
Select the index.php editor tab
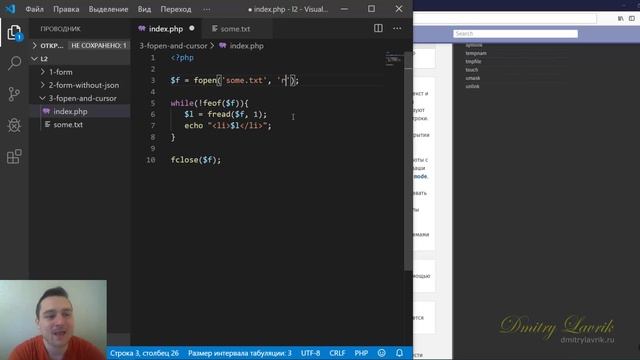point(166,29)
